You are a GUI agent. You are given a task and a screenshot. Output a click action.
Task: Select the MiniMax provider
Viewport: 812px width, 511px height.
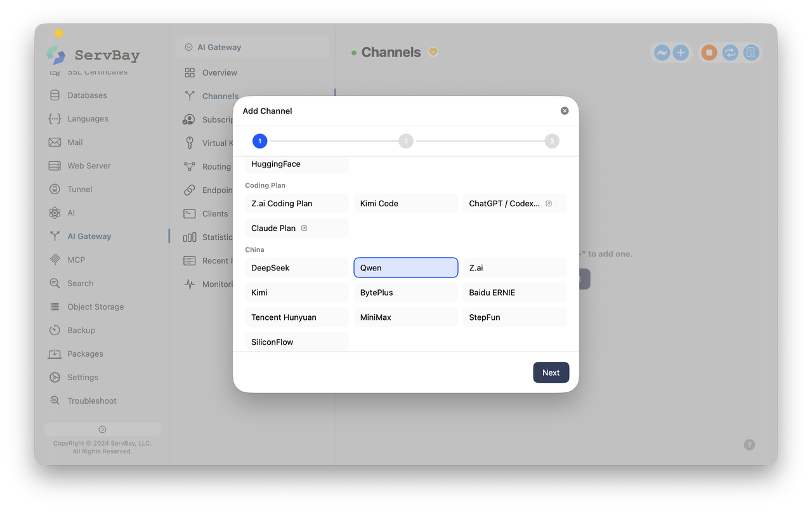[406, 317]
